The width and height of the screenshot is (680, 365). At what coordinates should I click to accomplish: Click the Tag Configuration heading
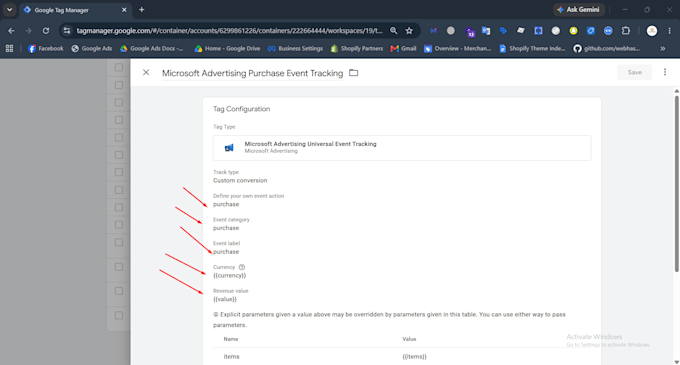tap(242, 109)
